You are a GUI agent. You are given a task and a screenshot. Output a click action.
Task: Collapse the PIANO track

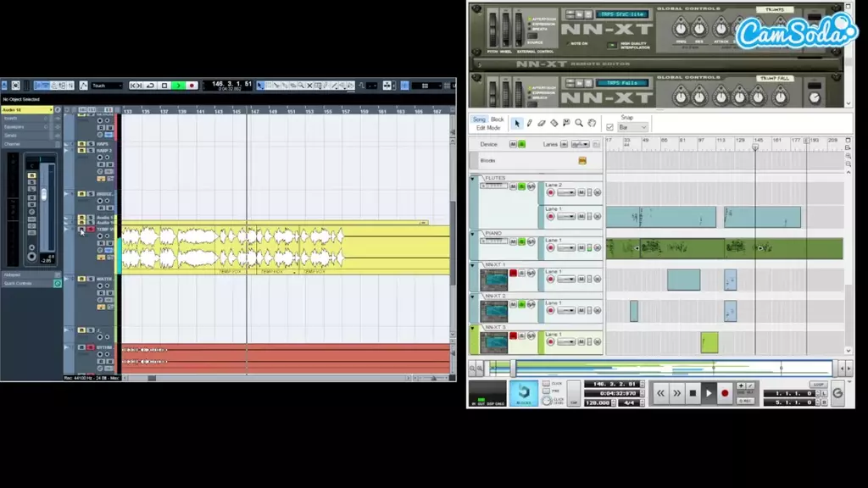[473, 234]
